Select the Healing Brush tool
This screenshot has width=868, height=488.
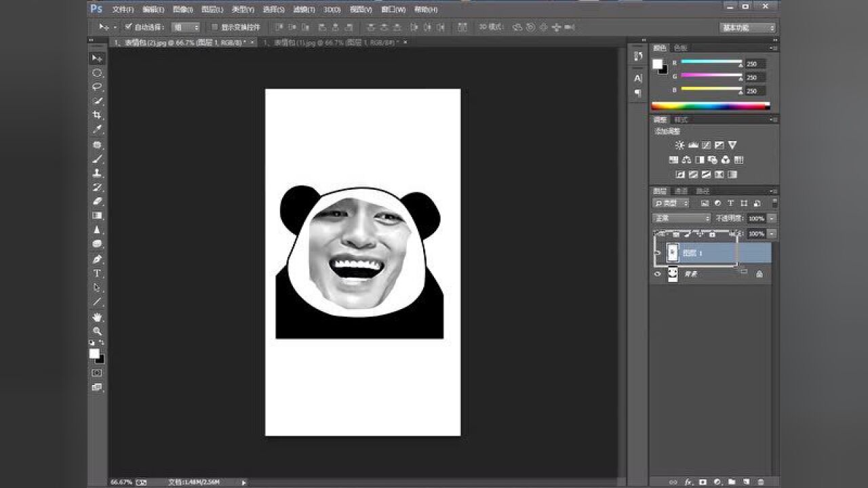click(97, 144)
